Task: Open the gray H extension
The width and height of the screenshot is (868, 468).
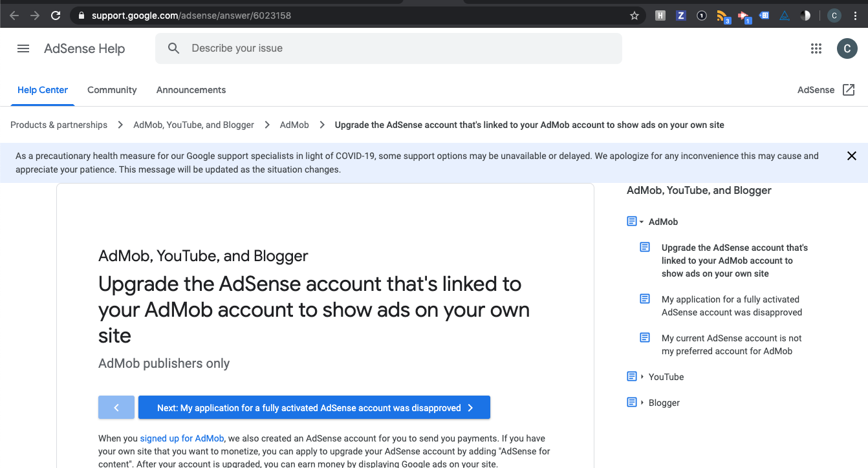Action: coord(660,16)
